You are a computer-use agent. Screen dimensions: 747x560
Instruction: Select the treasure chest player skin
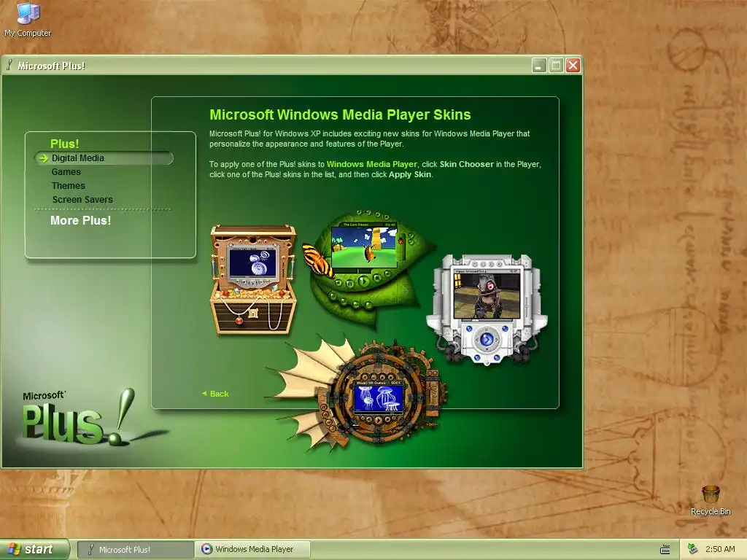pyautogui.click(x=253, y=279)
